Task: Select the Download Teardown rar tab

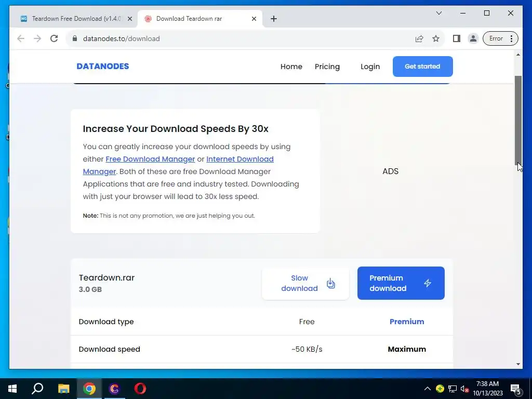Action: coord(200,19)
